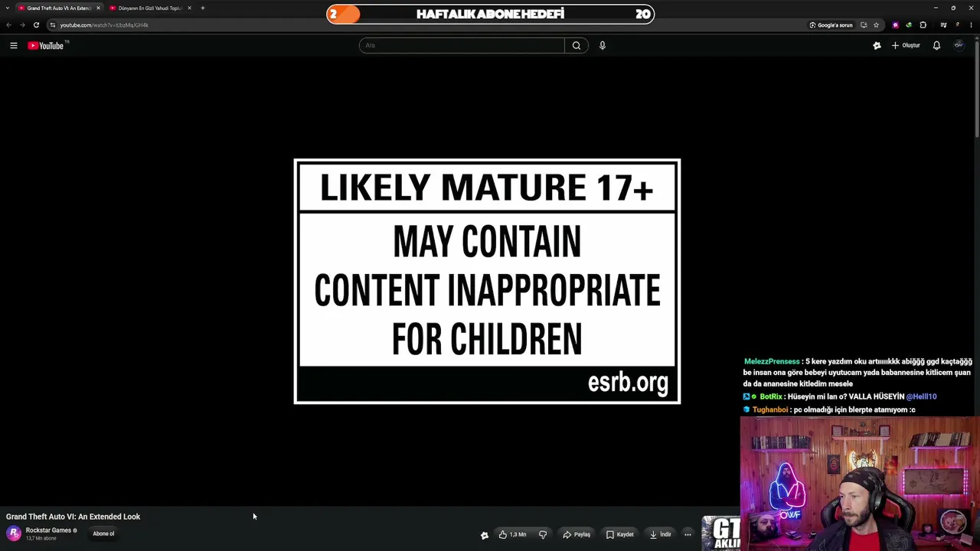
Task: Click the video player showing ESRB notice
Action: tap(487, 282)
